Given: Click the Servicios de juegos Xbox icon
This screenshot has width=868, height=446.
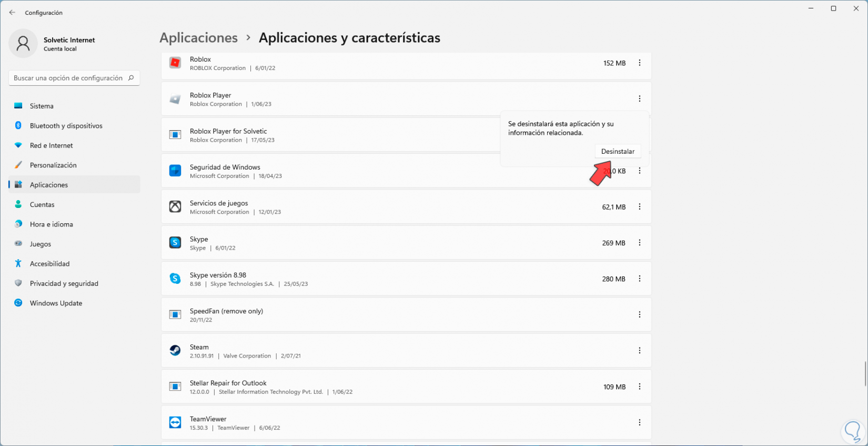Looking at the screenshot, I should click(x=175, y=207).
